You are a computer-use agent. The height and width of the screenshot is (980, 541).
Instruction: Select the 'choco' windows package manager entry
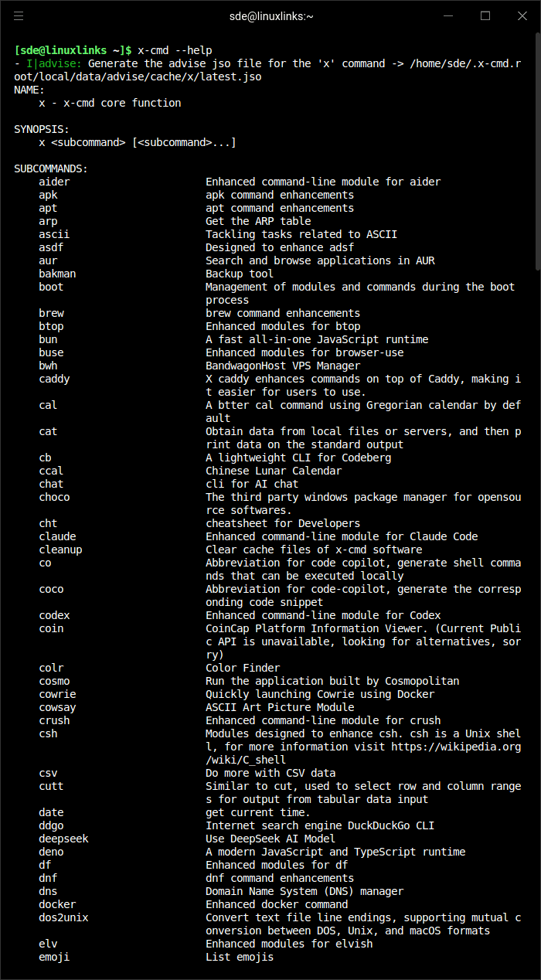tap(54, 497)
